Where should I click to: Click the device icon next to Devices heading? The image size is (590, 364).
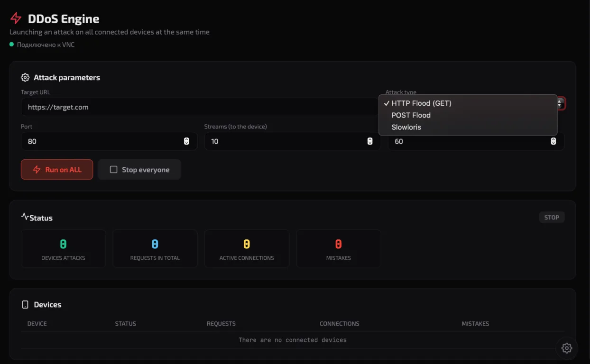click(25, 304)
